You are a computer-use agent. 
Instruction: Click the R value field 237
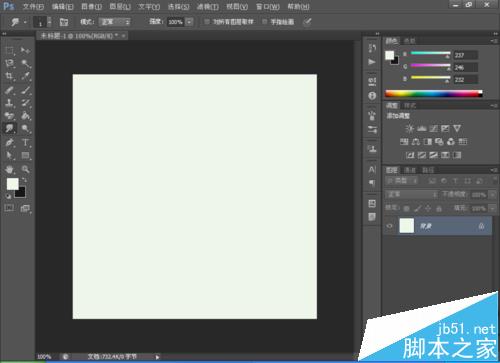tap(466, 55)
